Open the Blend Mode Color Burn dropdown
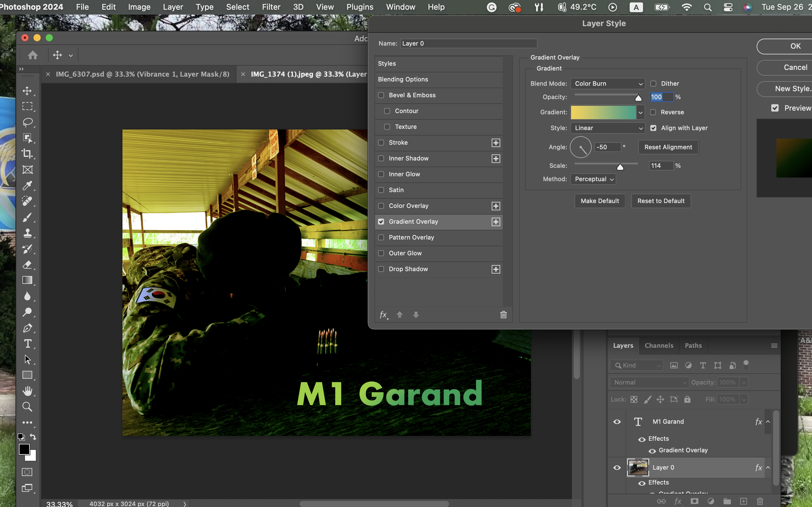The height and width of the screenshot is (507, 812). pyautogui.click(x=607, y=84)
